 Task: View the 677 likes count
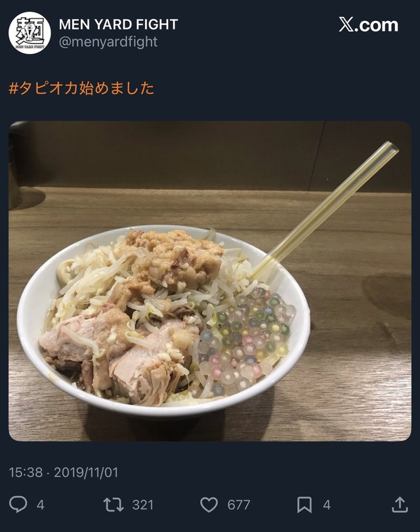click(x=239, y=505)
